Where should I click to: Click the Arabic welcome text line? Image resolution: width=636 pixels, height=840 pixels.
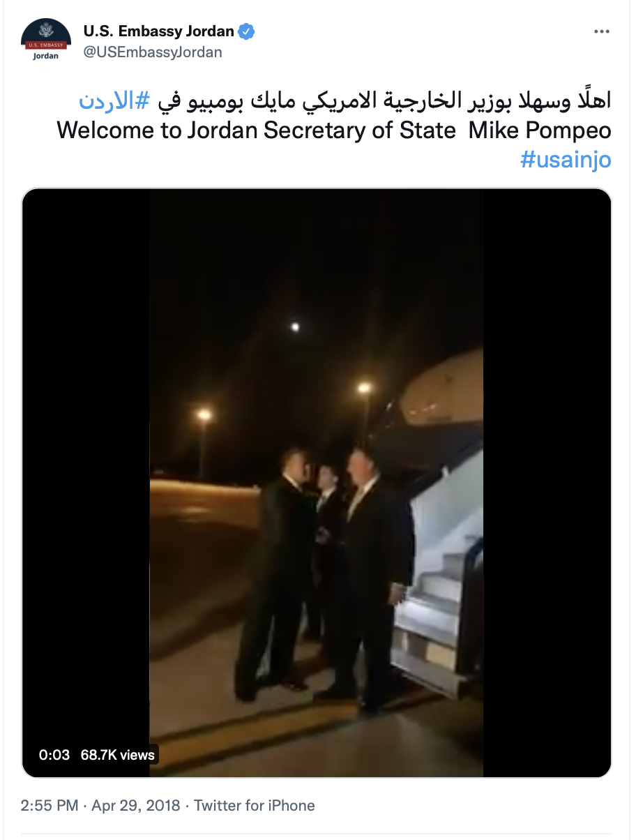pyautogui.click(x=381, y=100)
